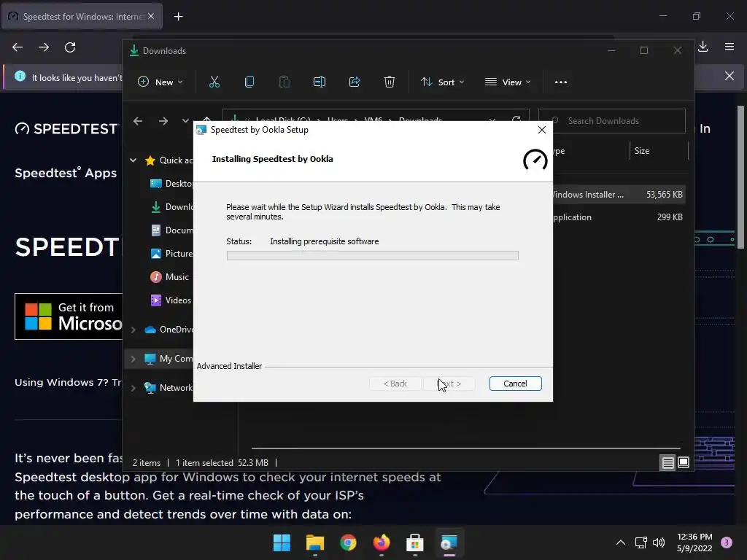The image size is (747, 560).
Task: Click the Copy icon in Downloads toolbar
Action: pos(249,82)
